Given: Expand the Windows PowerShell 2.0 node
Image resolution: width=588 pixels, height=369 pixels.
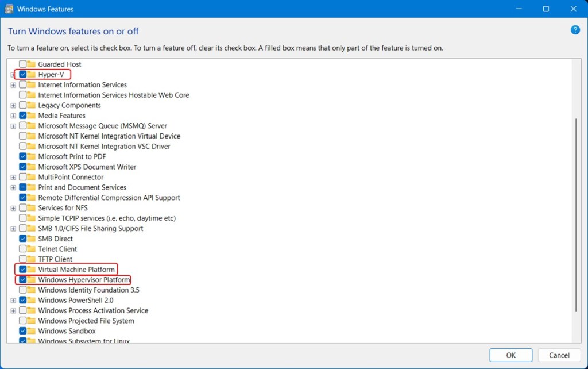Looking at the screenshot, I should (13, 300).
